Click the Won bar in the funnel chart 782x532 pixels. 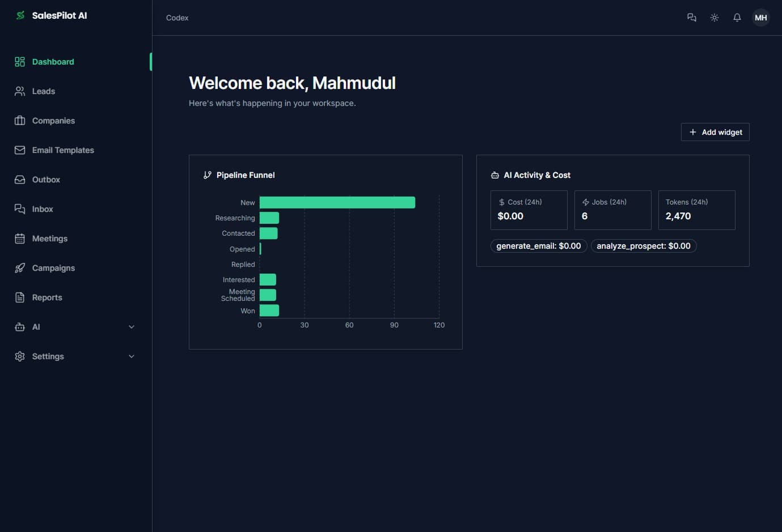[269, 310]
